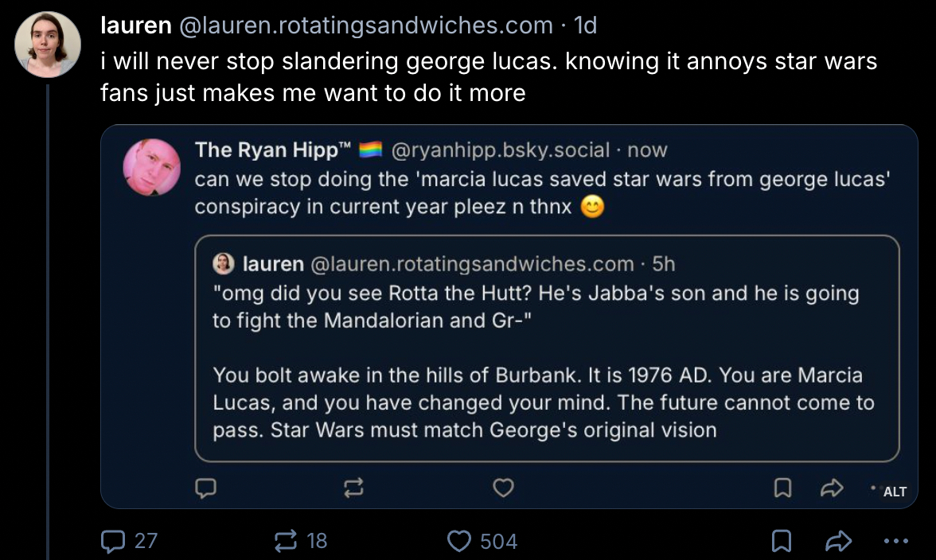Repost icon inside Ryan Hipp's quoted post
The image size is (936, 560).
pyautogui.click(x=353, y=488)
